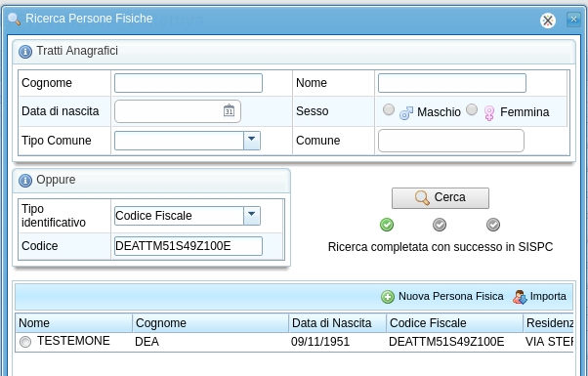
Task: Click Nuova Persona Fisica
Action: coord(442,297)
